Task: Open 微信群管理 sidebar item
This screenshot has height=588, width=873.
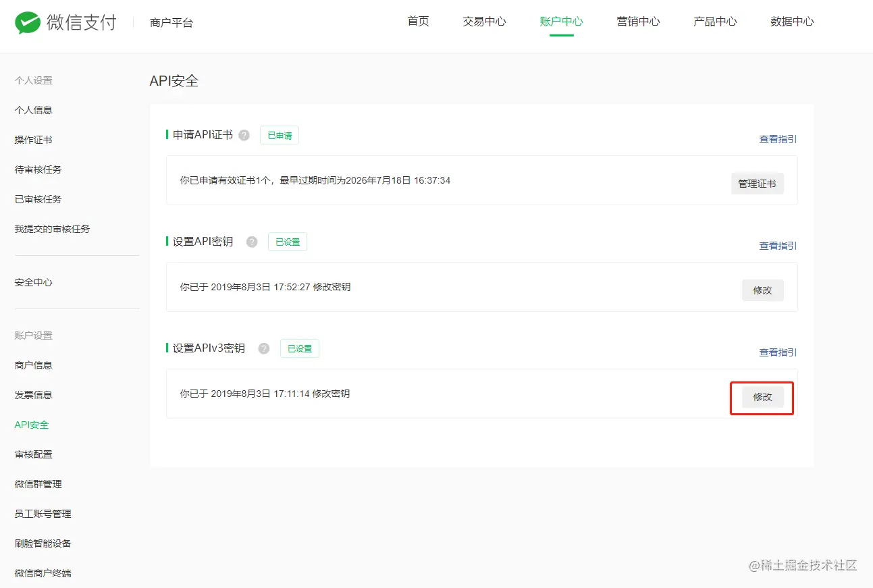Action: click(x=38, y=484)
